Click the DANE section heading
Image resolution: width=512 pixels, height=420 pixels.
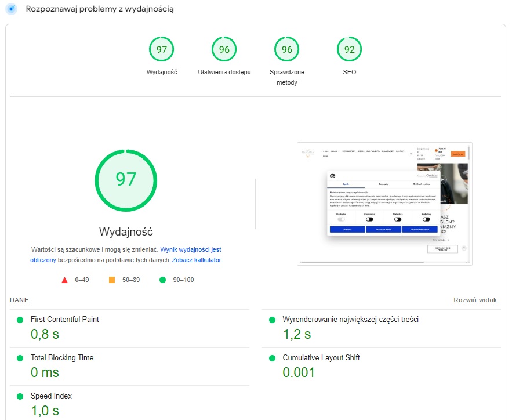(19, 300)
